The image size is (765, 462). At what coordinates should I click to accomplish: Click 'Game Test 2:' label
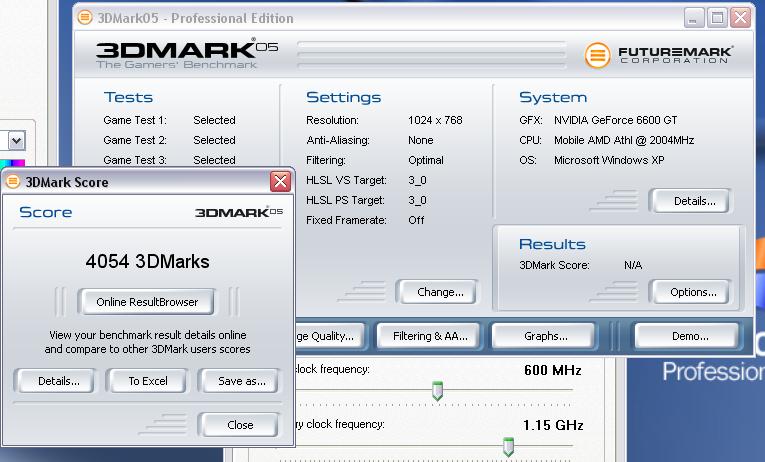135,140
